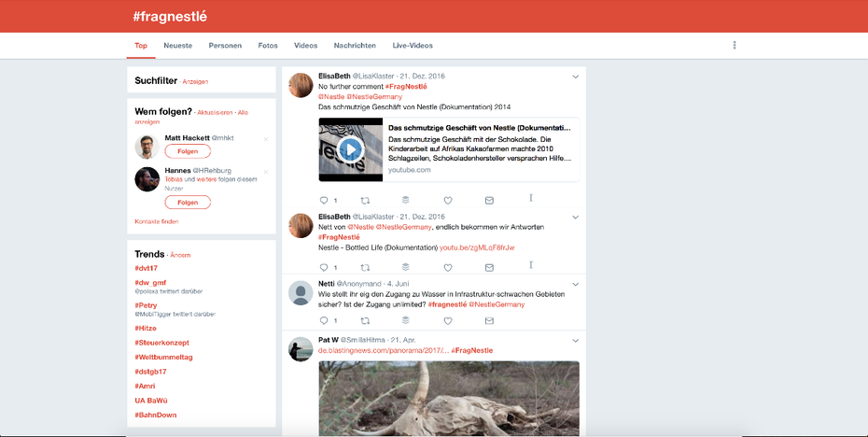Dismiss Hannes follow suggestion

[x=266, y=172]
